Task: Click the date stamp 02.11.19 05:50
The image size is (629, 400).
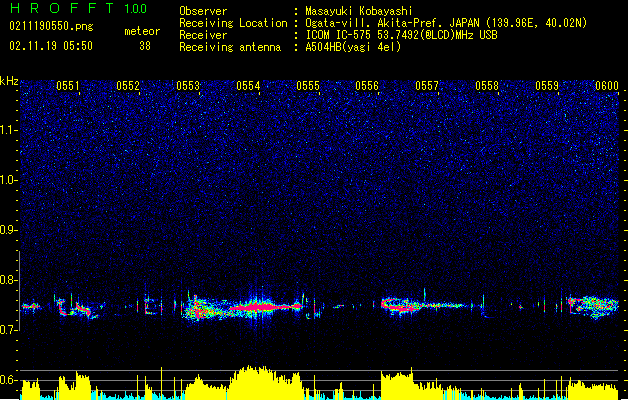Action: 51,46
